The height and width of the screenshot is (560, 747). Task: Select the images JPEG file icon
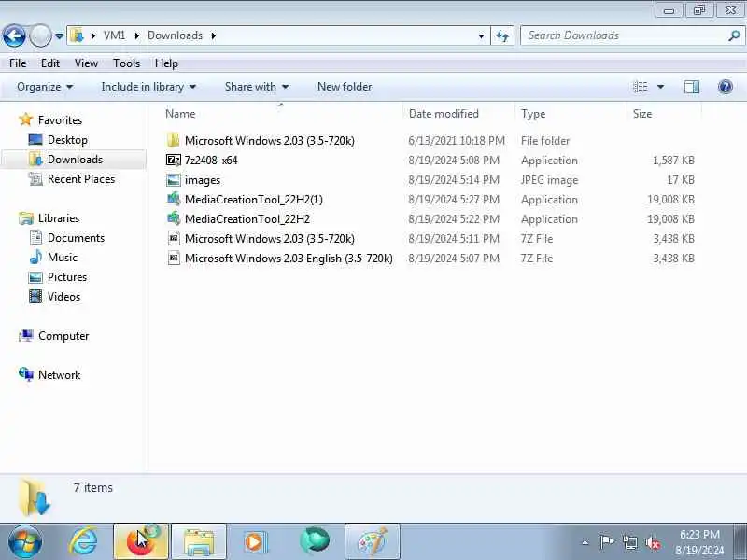click(174, 180)
